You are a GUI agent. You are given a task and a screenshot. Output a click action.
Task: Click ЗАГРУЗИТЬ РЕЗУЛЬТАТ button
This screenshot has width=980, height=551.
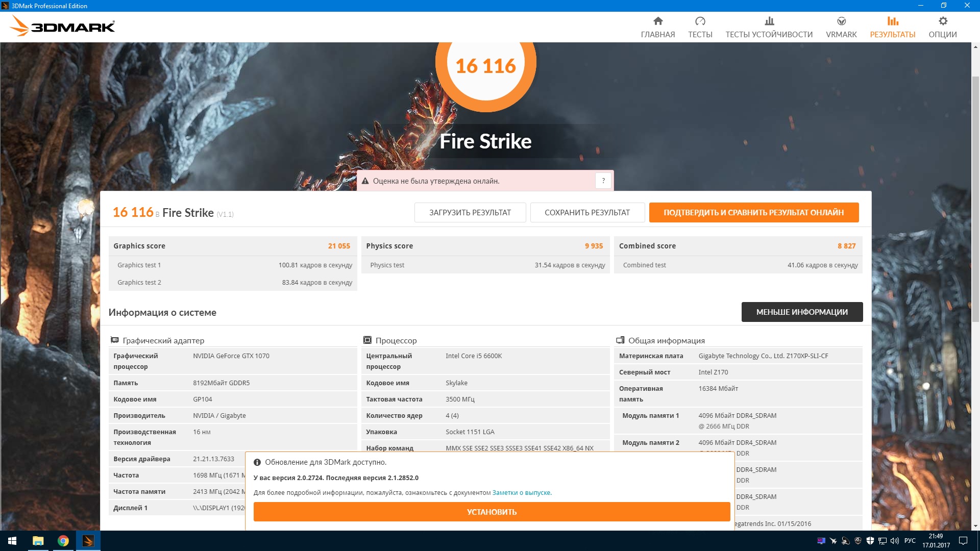[x=470, y=212]
